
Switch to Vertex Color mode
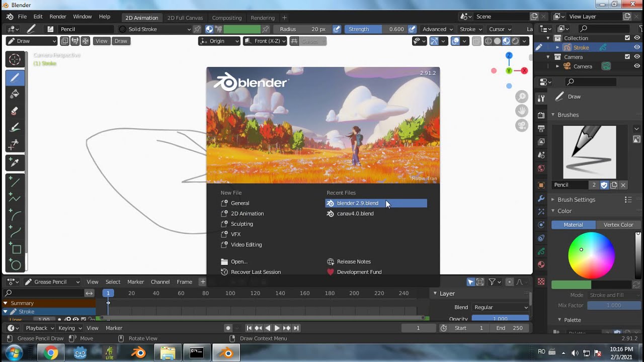click(618, 225)
